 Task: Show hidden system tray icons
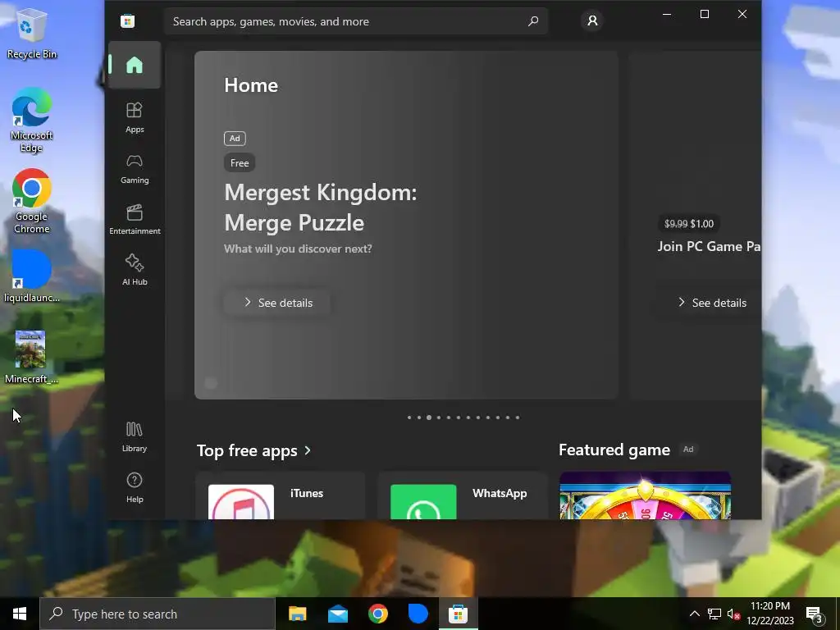[x=694, y=614]
